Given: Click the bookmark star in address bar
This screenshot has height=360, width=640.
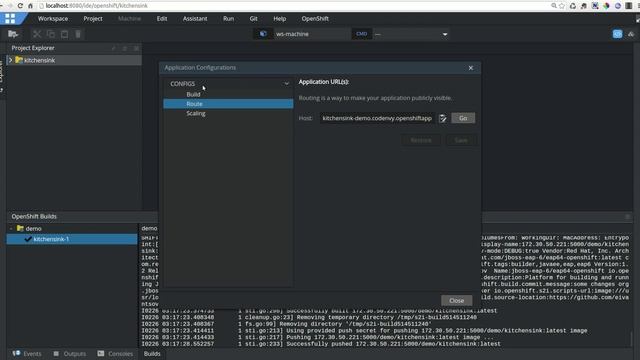Looking at the screenshot, I should pyautogui.click(x=562, y=6).
